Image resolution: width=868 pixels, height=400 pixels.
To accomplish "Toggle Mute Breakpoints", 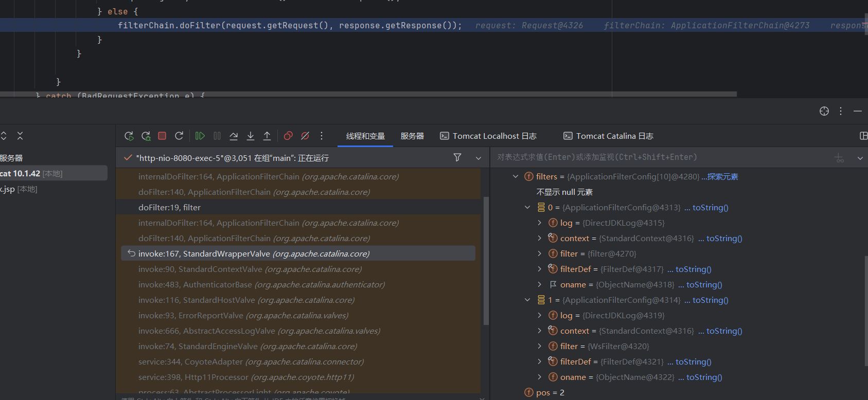I will 305,136.
